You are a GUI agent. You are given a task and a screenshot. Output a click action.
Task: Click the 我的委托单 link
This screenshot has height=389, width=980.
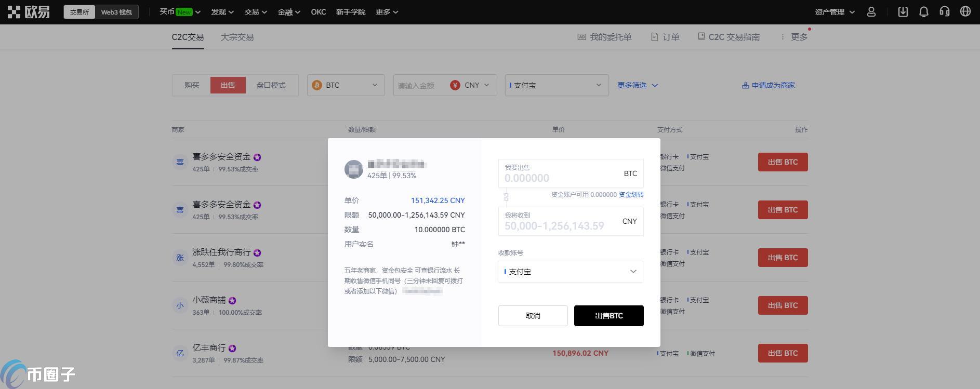coord(605,37)
